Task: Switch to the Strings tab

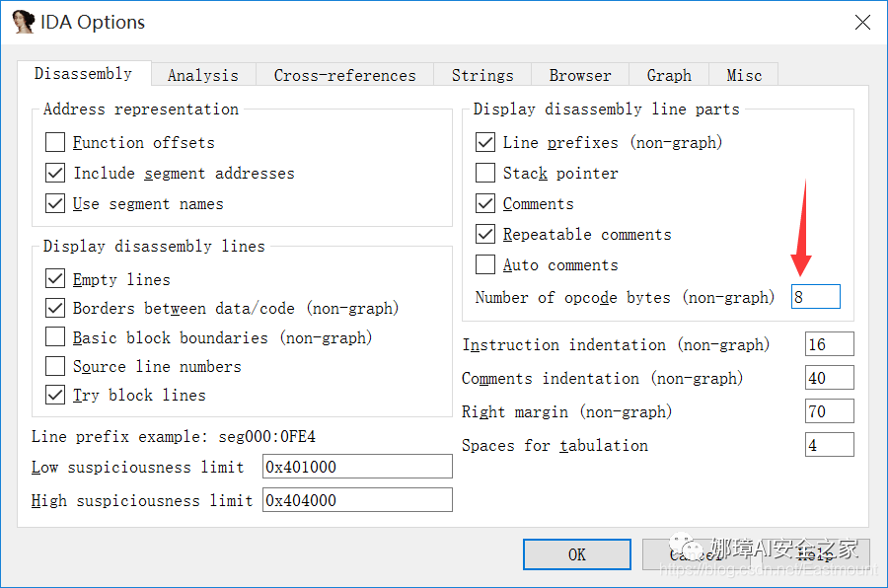Action: pos(482,75)
